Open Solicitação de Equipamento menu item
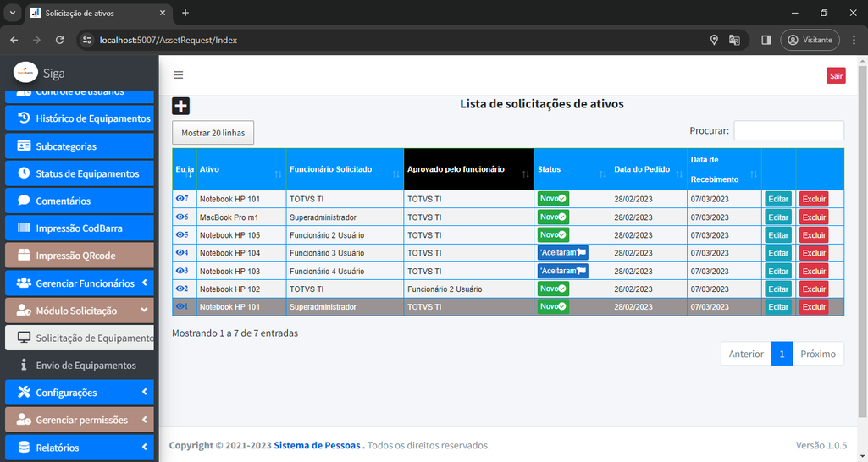Viewport: 868px width, 462px height. click(x=80, y=338)
